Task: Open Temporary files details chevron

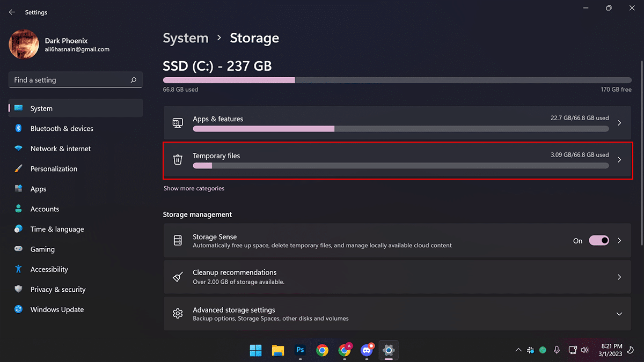Action: click(x=619, y=160)
